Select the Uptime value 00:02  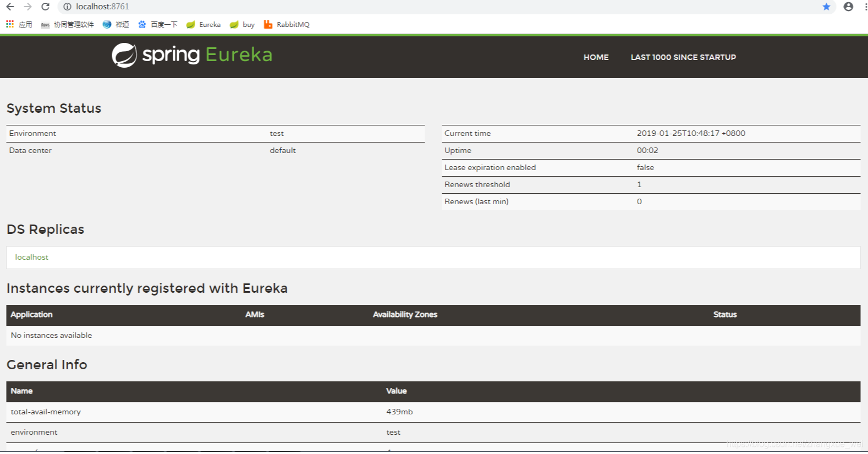tap(647, 150)
